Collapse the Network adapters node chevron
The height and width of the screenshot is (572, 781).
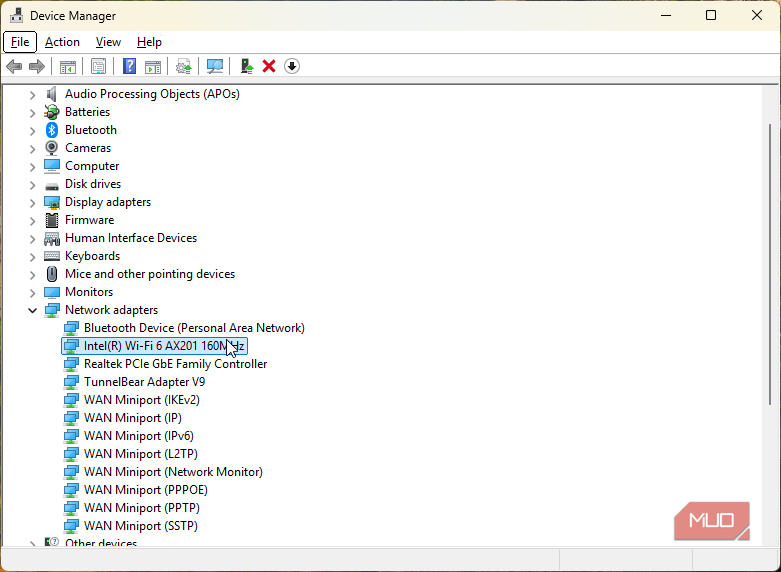[x=32, y=310]
